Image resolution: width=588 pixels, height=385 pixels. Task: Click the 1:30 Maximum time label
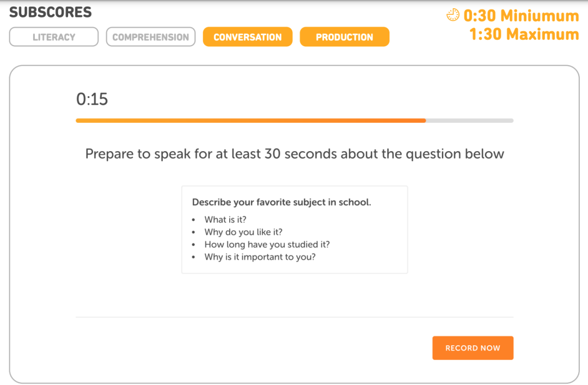(x=524, y=34)
